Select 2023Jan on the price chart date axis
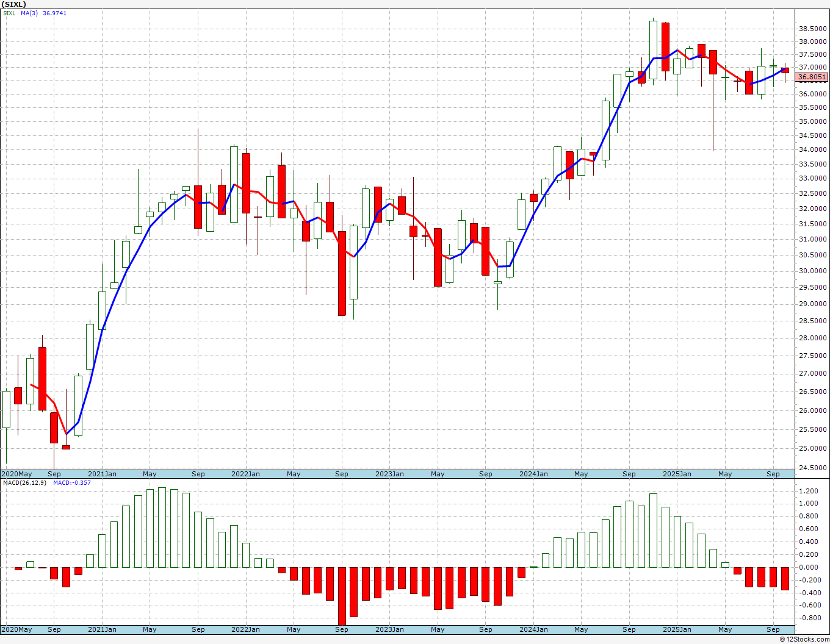The image size is (830, 644). [389, 474]
